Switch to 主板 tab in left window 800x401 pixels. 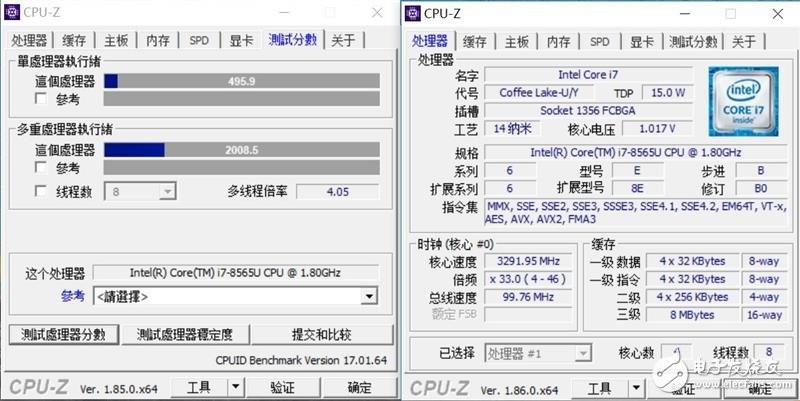click(x=116, y=40)
